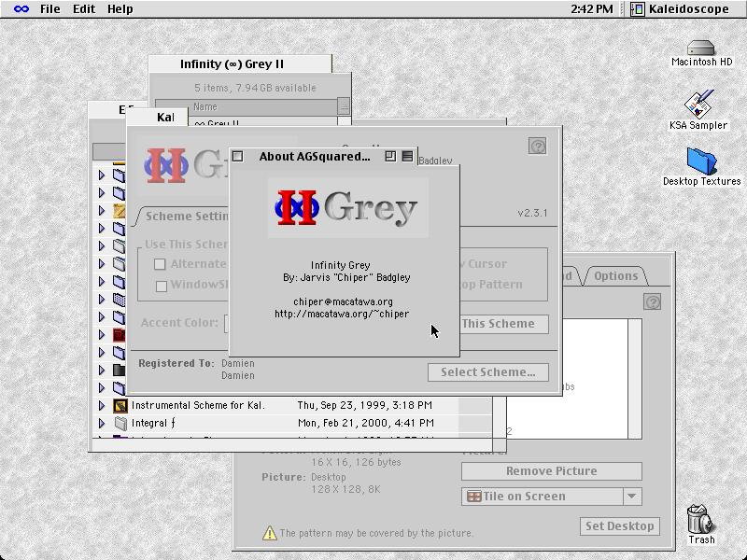Click the Name column header in Grey II window
Viewport: 747px width, 560px height.
247,106
